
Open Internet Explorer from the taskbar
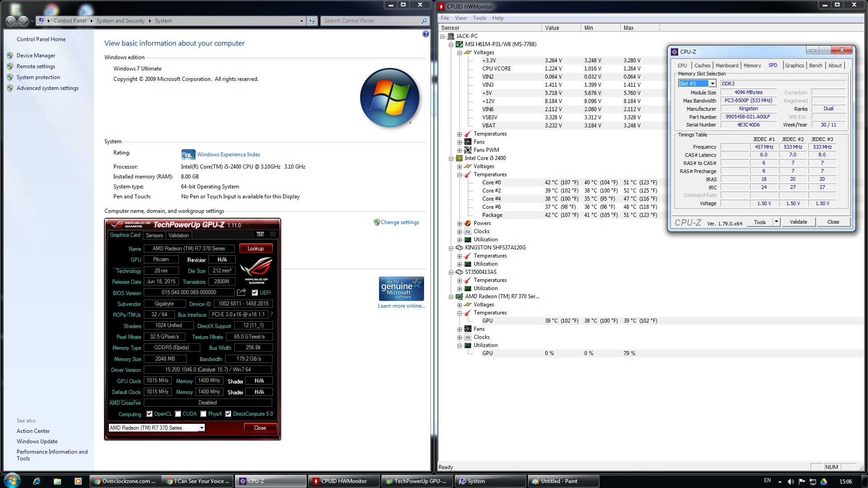pyautogui.click(x=37, y=481)
